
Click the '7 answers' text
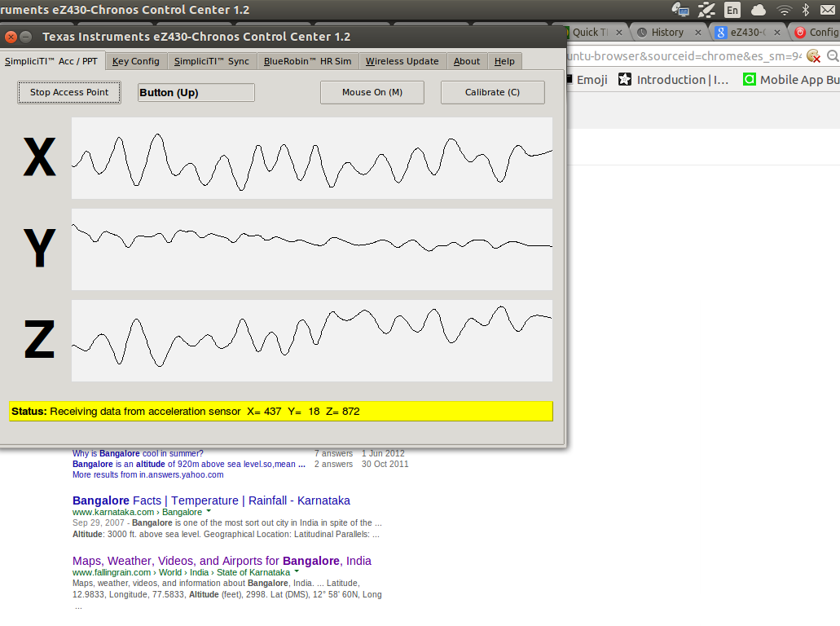(x=334, y=453)
